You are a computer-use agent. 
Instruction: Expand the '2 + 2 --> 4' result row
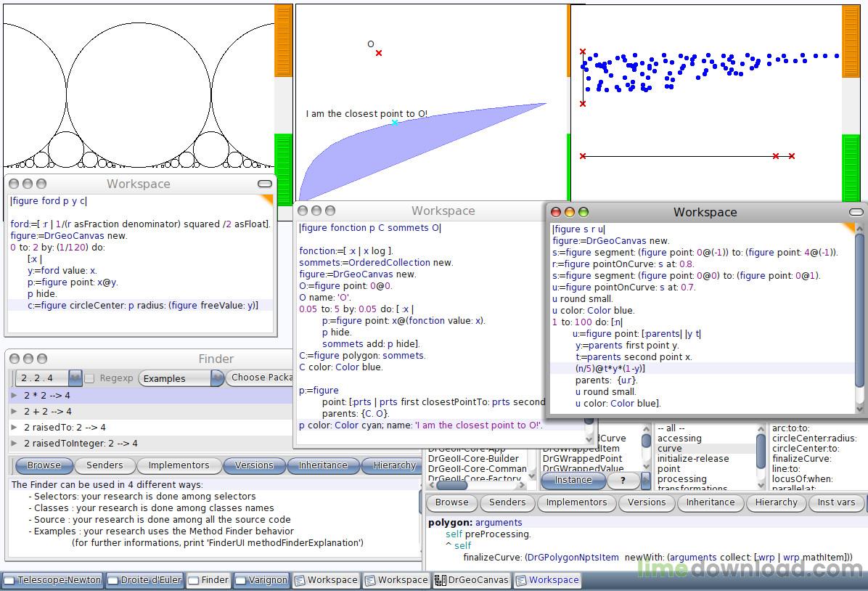point(15,412)
